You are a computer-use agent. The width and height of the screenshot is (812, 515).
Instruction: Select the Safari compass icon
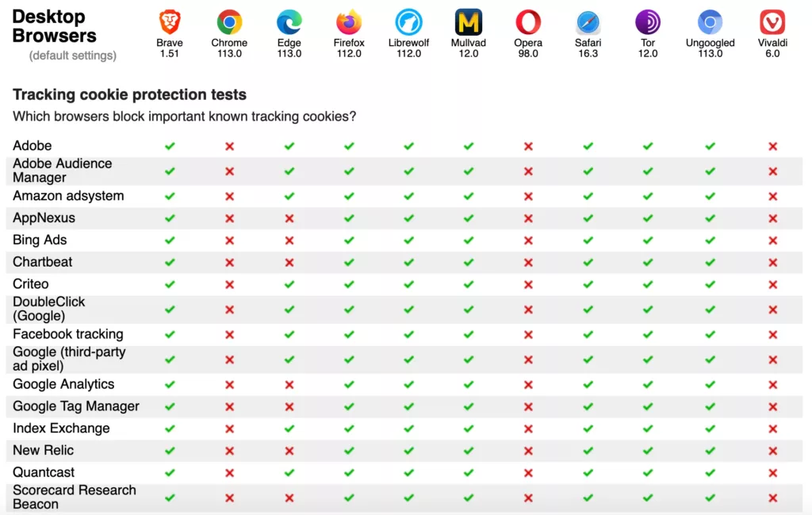point(588,22)
